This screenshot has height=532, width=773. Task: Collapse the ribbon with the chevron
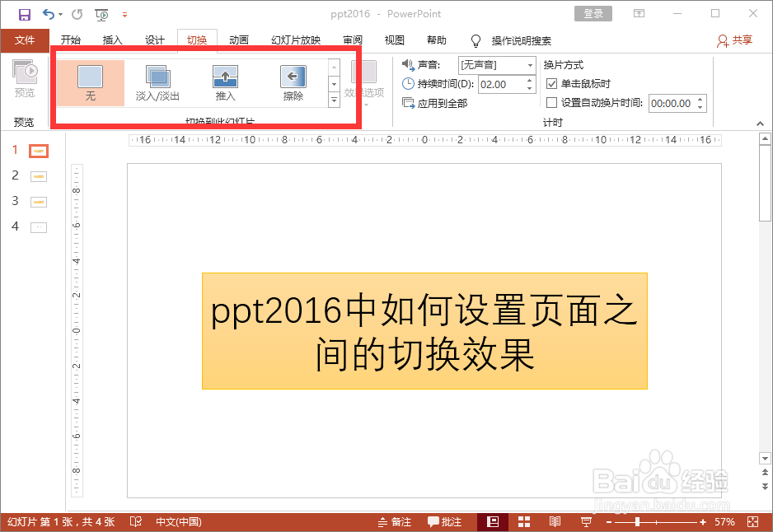[760, 124]
